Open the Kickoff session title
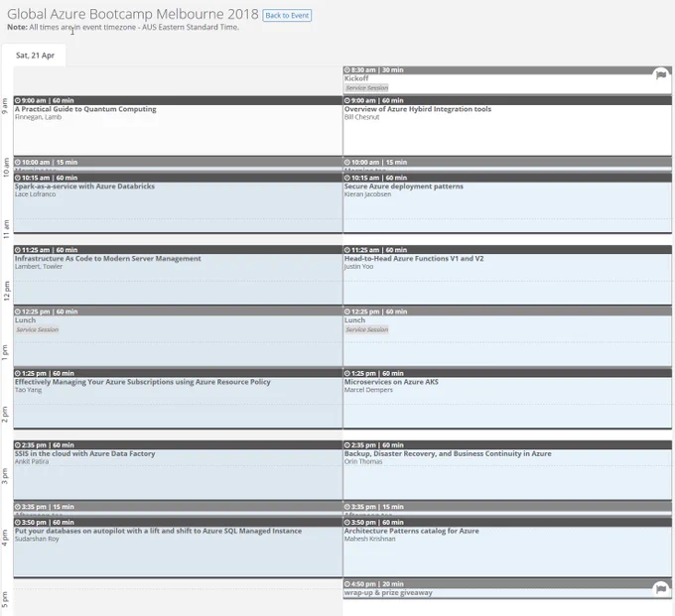Viewport: 675px width, 616px height. [356, 78]
